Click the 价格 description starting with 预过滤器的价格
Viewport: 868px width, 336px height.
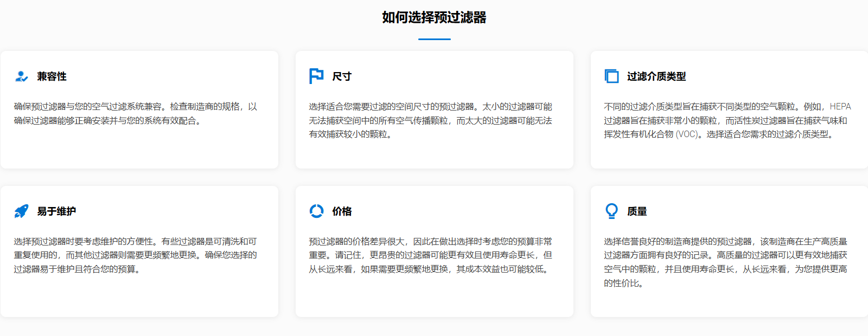click(x=430, y=255)
